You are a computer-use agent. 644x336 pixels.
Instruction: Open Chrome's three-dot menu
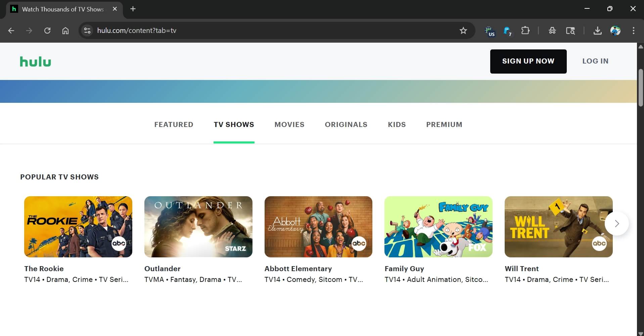[x=633, y=31]
